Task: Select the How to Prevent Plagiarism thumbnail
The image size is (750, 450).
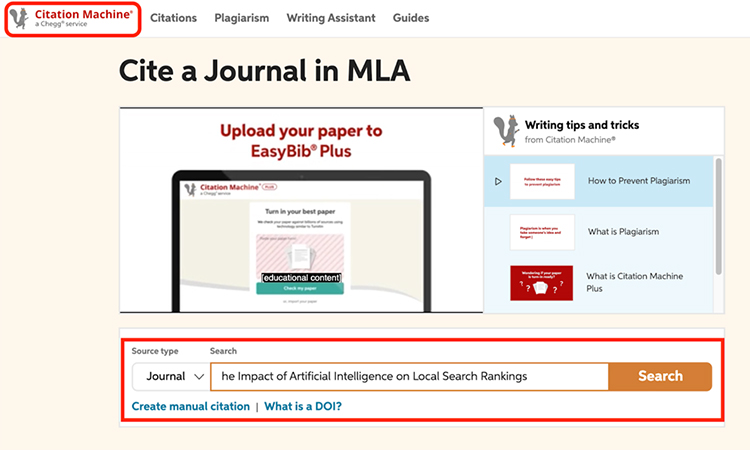Action: 542,181
